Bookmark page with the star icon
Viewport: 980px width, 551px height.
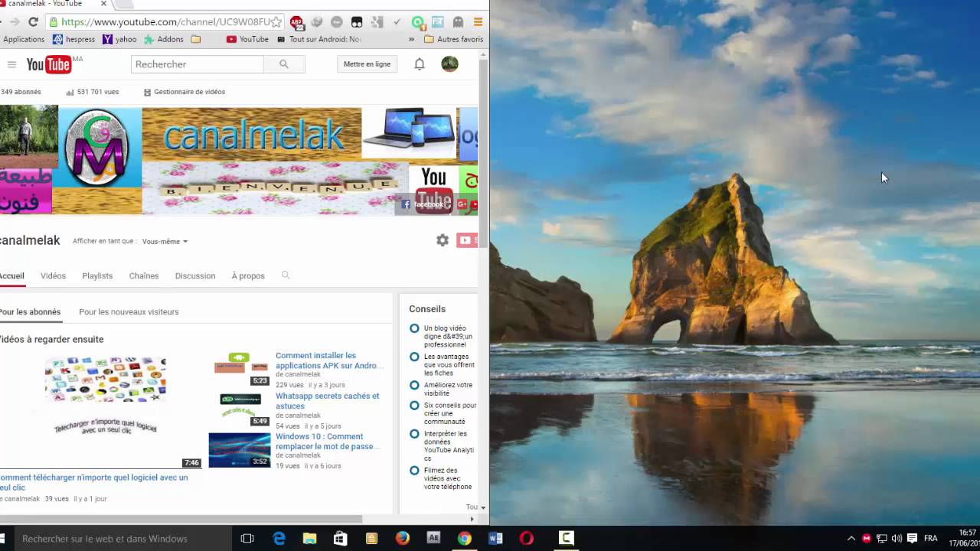(x=276, y=22)
